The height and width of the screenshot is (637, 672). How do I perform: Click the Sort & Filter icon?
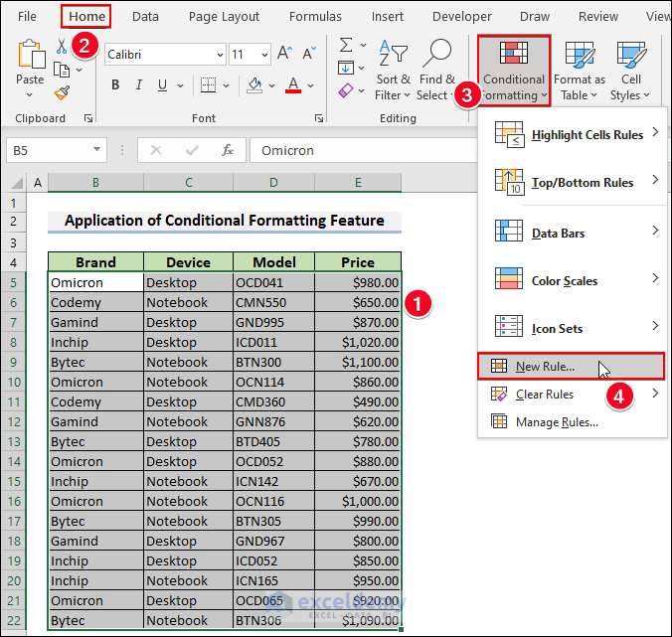click(x=395, y=55)
